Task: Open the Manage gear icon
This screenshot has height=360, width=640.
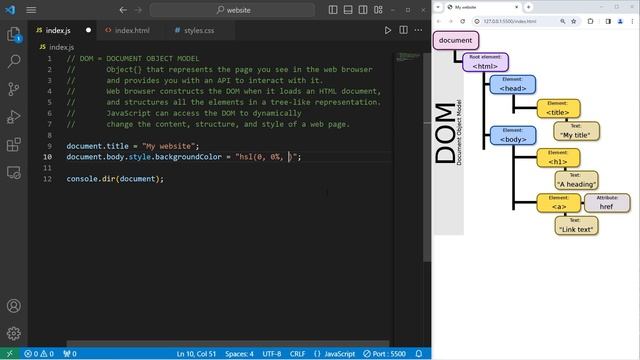Action: pos(14,333)
